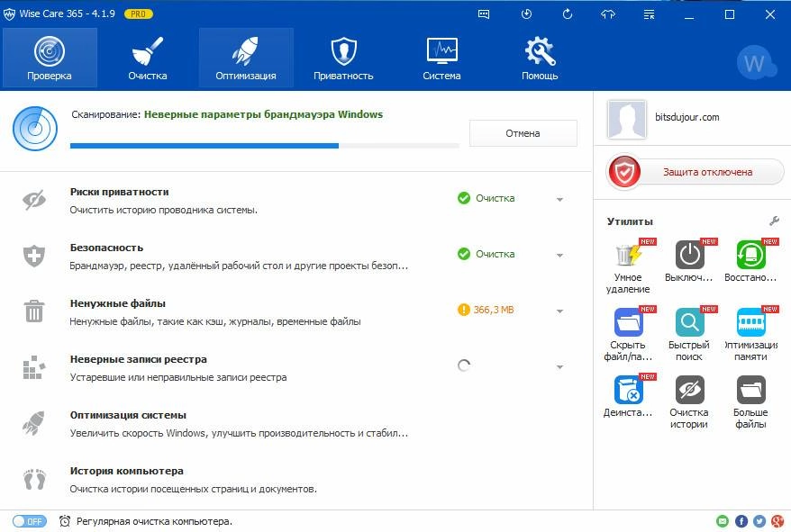Launch the Быстрый поиск utility

click(x=689, y=335)
